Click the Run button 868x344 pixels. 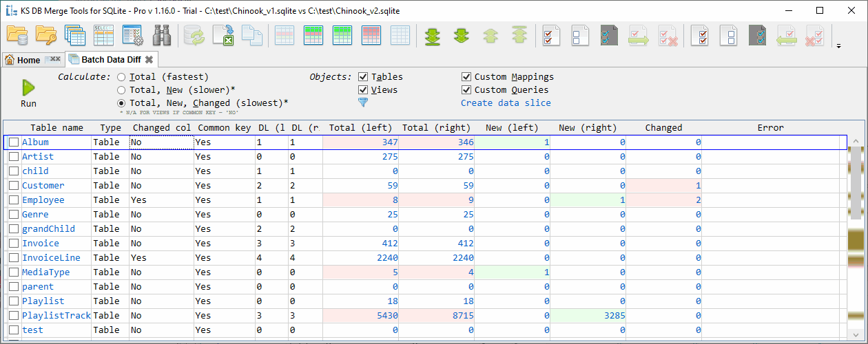[x=28, y=94]
